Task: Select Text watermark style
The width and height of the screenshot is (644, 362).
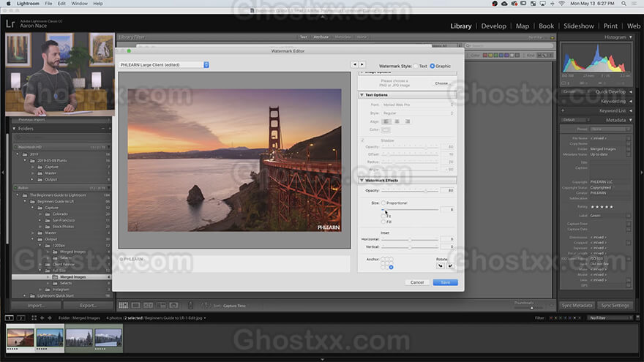Action: (416, 66)
